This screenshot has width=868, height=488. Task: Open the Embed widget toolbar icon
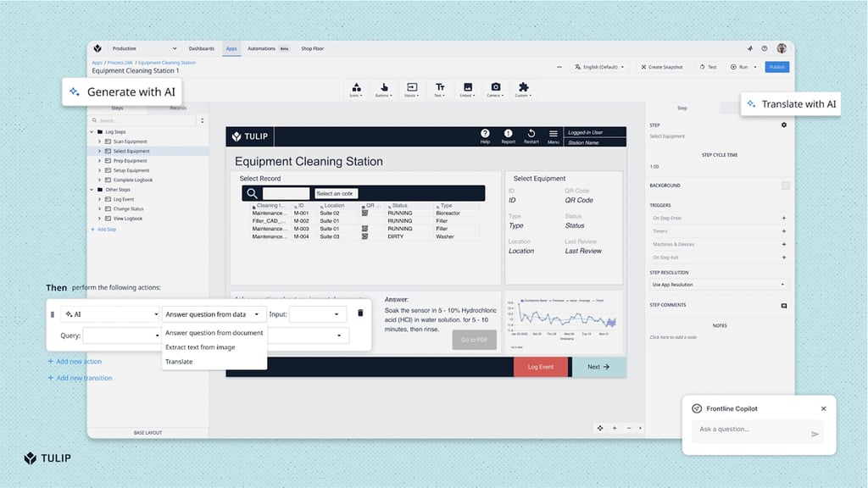(467, 89)
